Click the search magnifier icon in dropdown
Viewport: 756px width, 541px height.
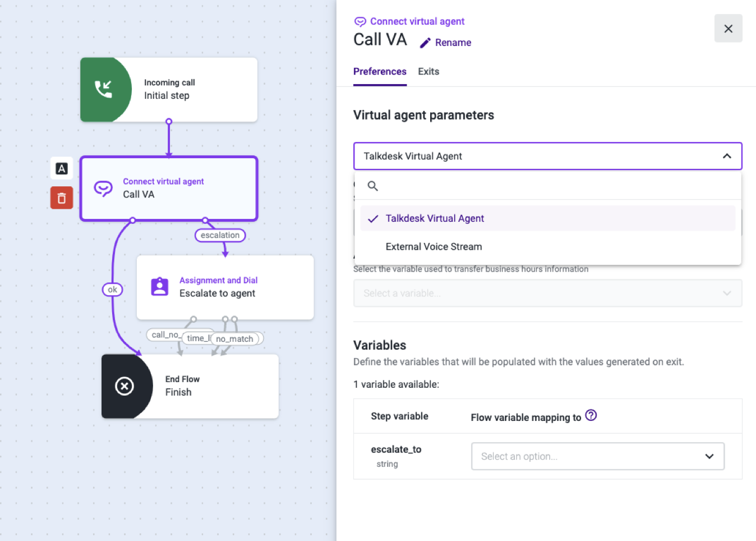(x=372, y=186)
